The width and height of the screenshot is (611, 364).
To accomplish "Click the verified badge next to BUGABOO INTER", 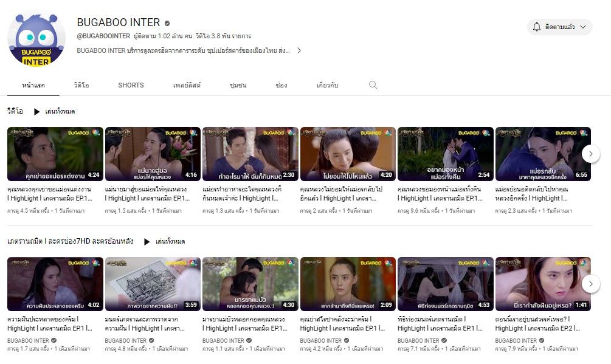I will [168, 22].
